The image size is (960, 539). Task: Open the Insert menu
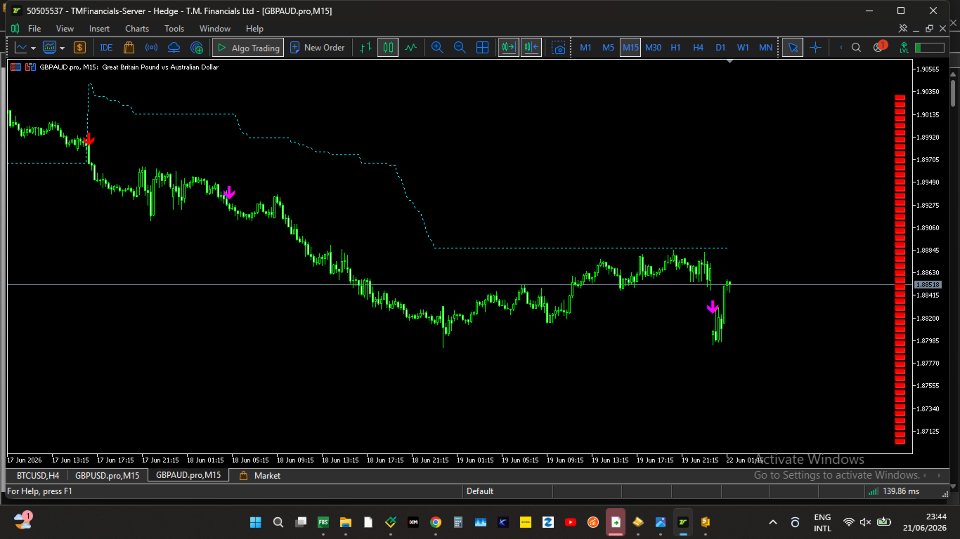click(99, 28)
